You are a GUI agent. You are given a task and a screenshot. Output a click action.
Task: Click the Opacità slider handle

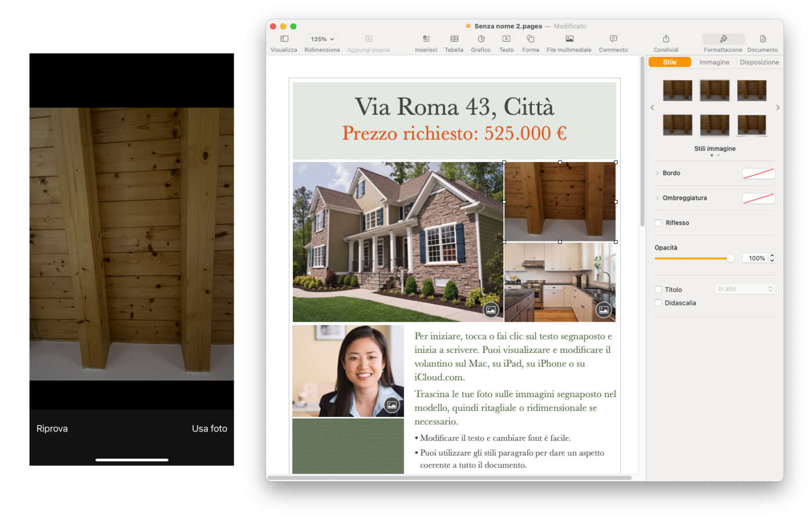pos(730,258)
